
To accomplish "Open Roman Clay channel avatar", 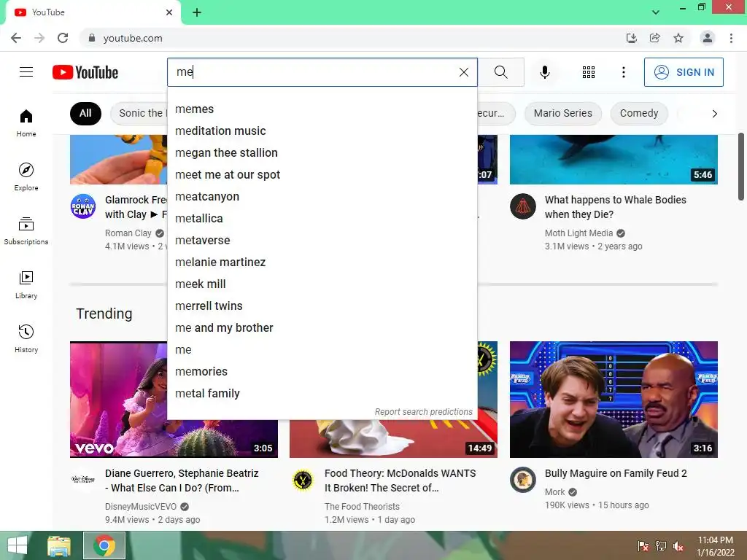I will pyautogui.click(x=83, y=206).
